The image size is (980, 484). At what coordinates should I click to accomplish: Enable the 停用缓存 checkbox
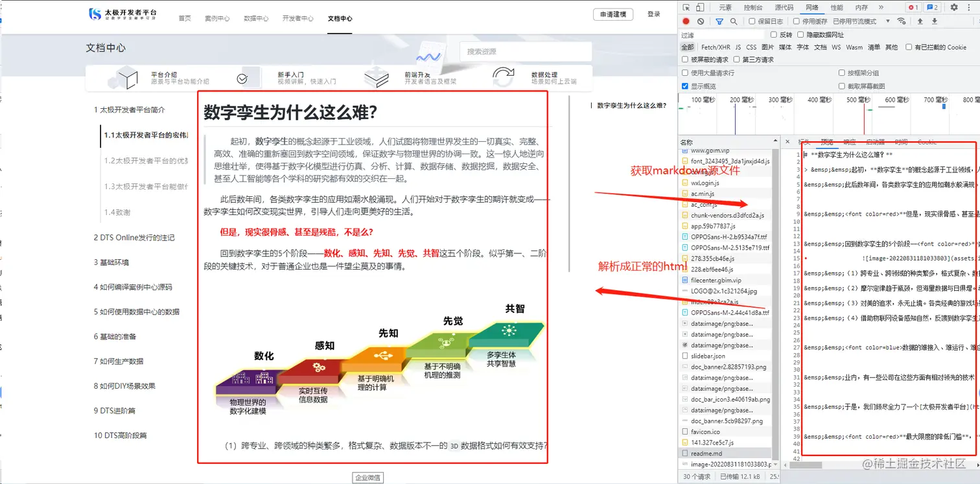pos(797,21)
